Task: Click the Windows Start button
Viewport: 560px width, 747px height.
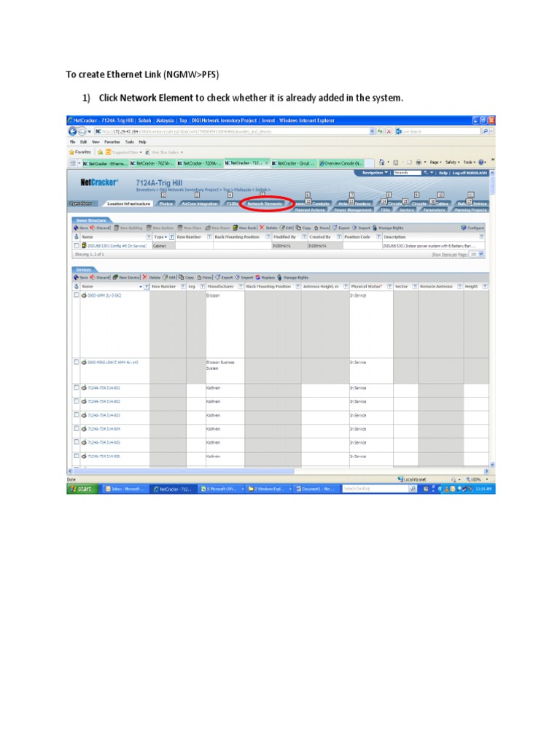Action: pyautogui.click(x=82, y=489)
